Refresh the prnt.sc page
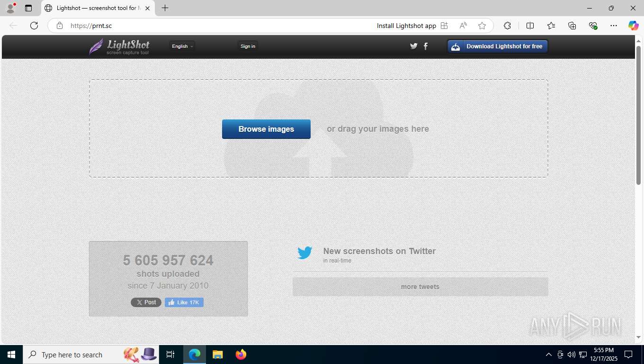644x364 pixels. pyautogui.click(x=34, y=26)
